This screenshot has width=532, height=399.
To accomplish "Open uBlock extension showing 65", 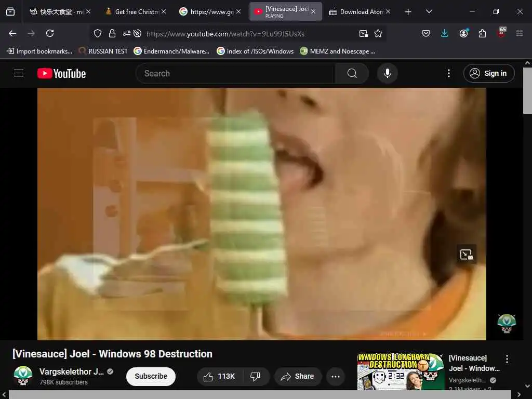I will [501, 33].
